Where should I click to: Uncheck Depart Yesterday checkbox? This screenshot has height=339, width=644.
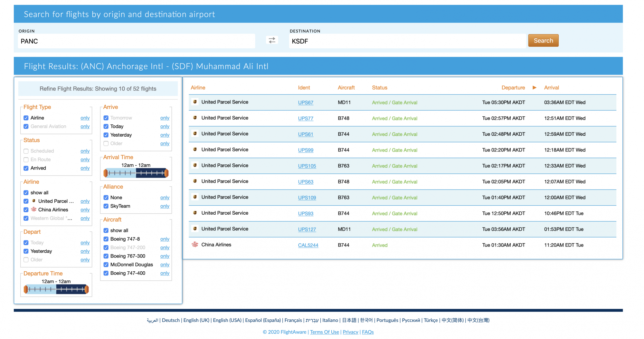(26, 251)
